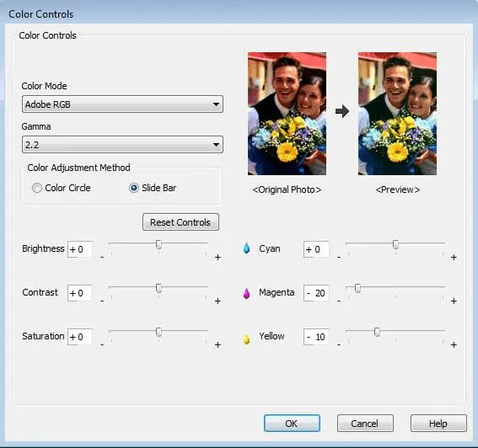Image resolution: width=478 pixels, height=448 pixels.
Task: Click the minus sign of Cyan slider
Action: click(x=339, y=258)
